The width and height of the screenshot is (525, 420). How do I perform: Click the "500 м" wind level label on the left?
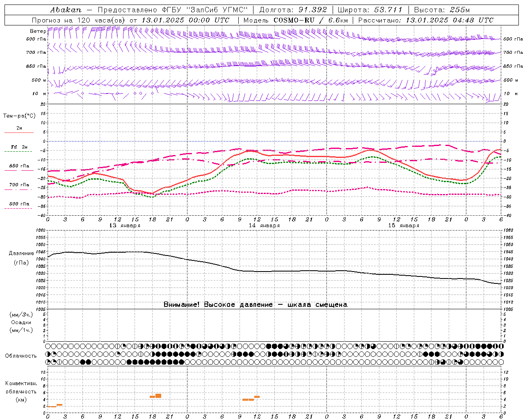(x=39, y=80)
